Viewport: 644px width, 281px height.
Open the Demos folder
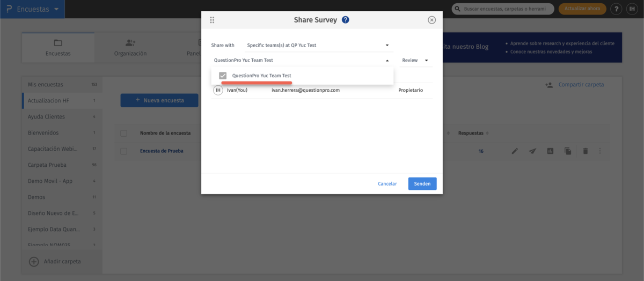pyautogui.click(x=62, y=197)
